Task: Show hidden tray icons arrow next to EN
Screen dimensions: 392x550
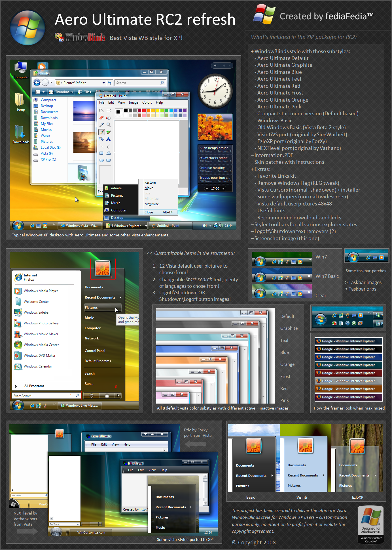Action: click(x=210, y=226)
